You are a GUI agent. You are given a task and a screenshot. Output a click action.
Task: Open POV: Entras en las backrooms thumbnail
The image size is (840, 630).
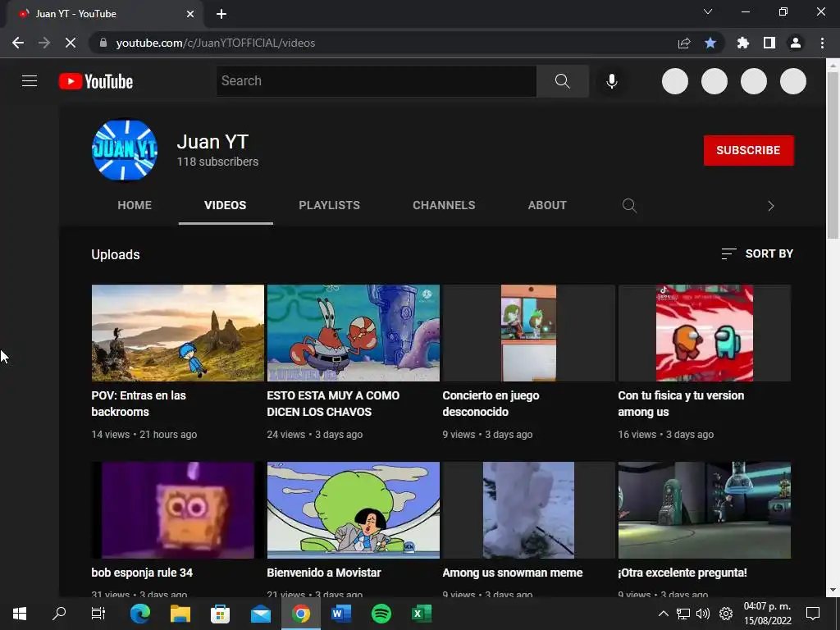[x=178, y=333]
